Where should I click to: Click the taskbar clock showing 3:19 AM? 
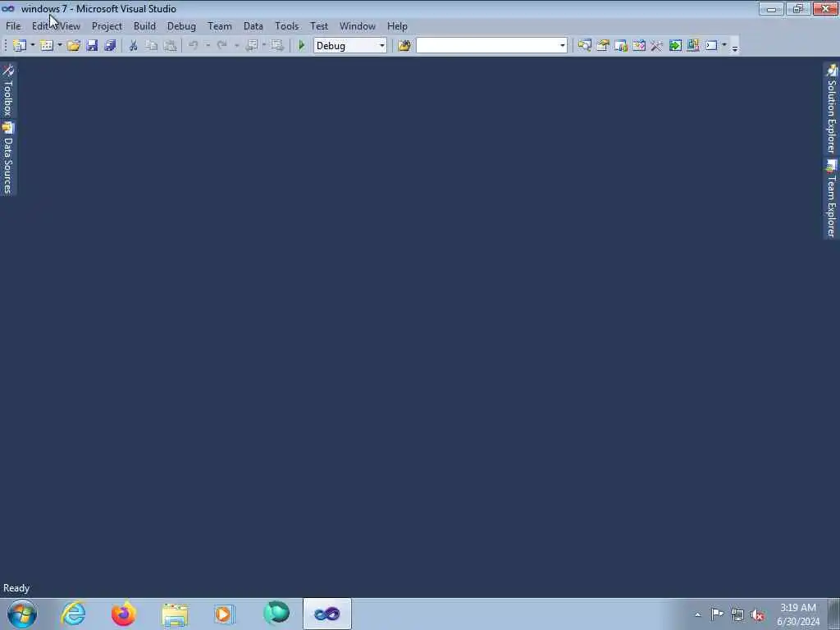(798, 614)
